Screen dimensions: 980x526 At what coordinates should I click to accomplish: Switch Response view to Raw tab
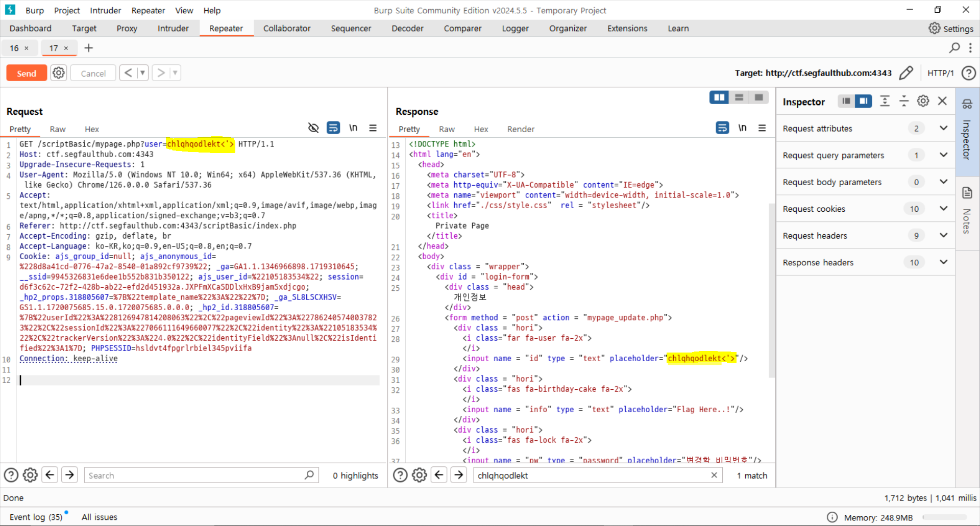(447, 129)
